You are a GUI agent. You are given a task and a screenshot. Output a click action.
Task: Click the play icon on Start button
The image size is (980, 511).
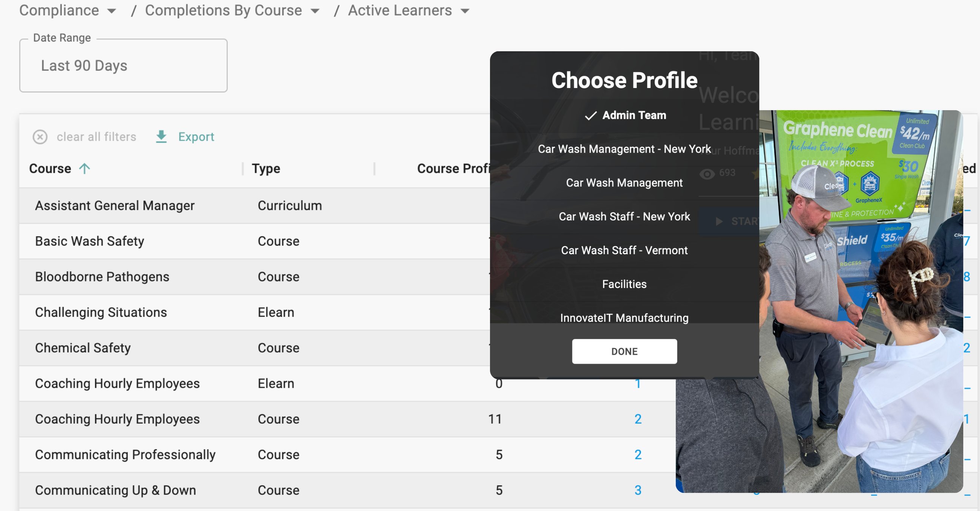tap(719, 221)
